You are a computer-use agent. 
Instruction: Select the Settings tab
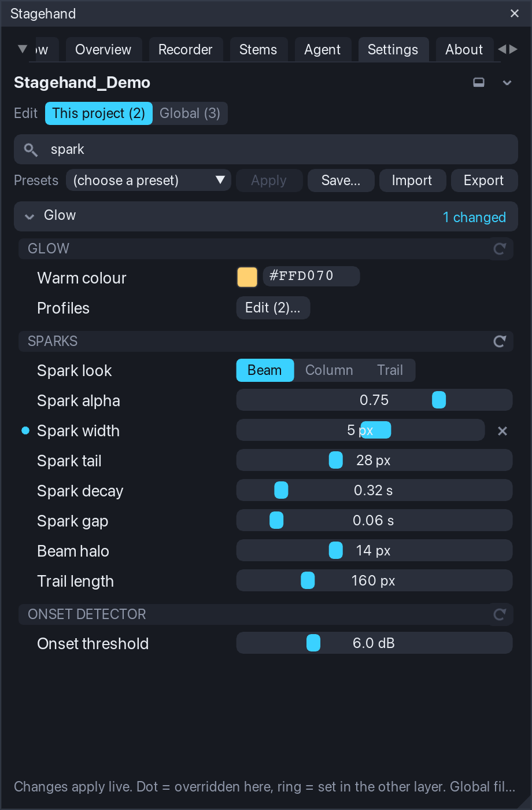393,50
